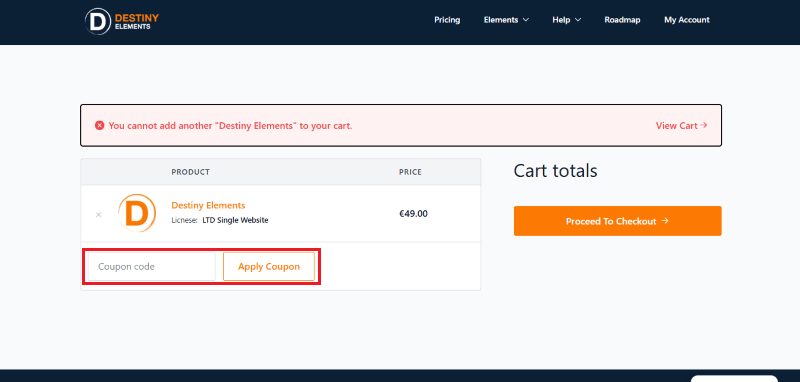Click the Destiny Elements product thumbnail

[137, 213]
